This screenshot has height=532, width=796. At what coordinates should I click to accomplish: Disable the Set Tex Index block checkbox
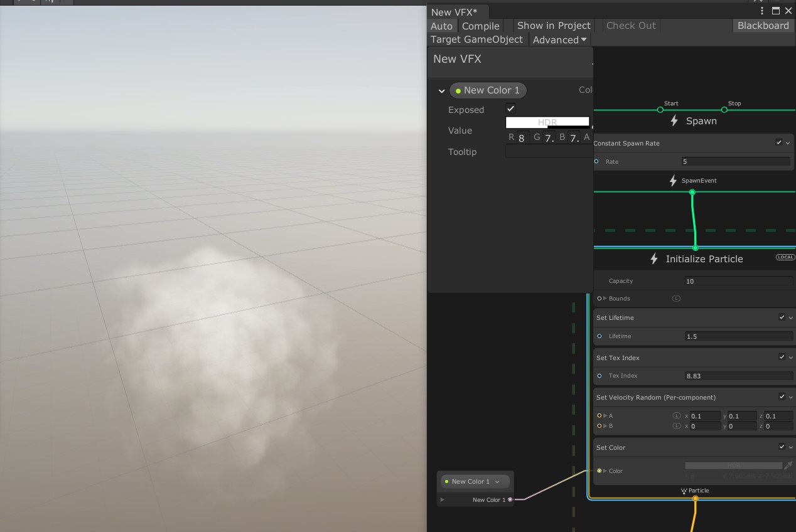point(782,357)
